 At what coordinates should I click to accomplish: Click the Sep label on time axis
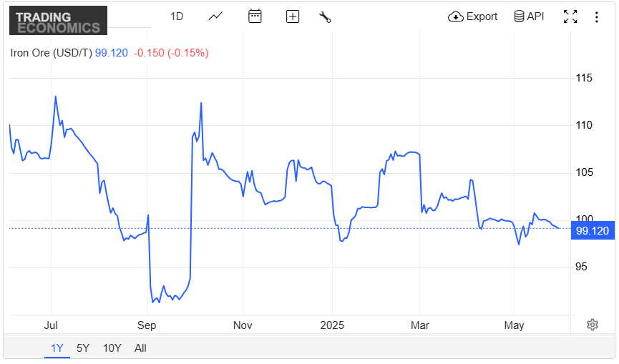(x=146, y=325)
